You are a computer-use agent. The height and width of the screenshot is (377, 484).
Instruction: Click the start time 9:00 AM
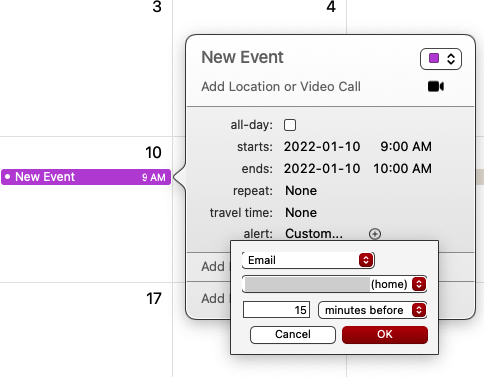(406, 147)
